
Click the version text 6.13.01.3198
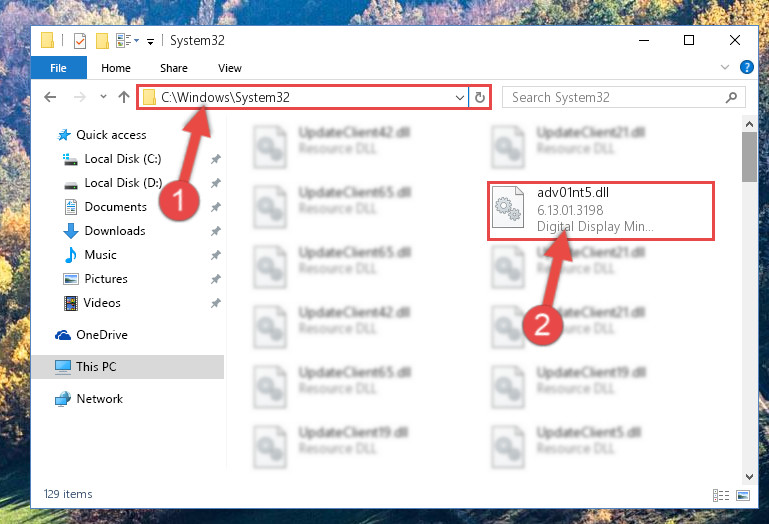click(570, 210)
